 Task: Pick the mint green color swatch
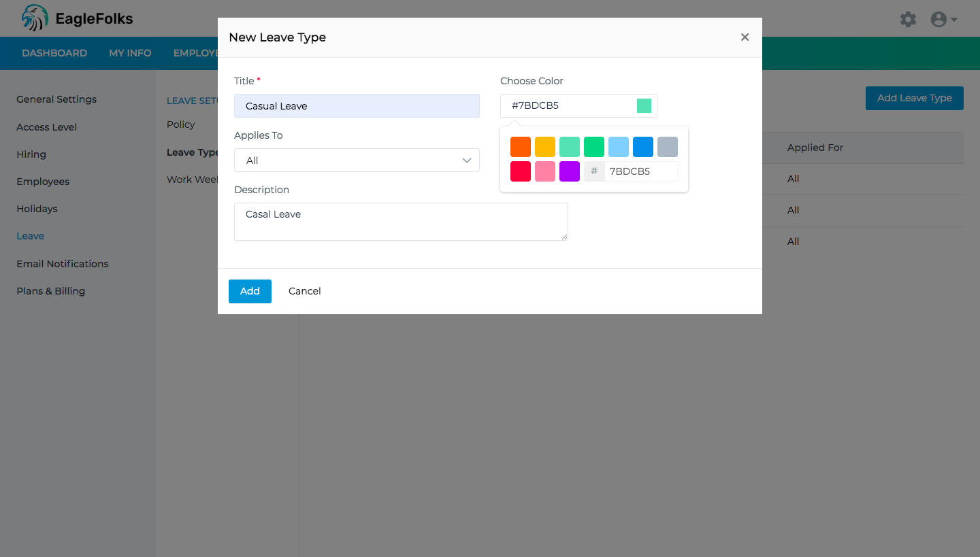pos(570,147)
